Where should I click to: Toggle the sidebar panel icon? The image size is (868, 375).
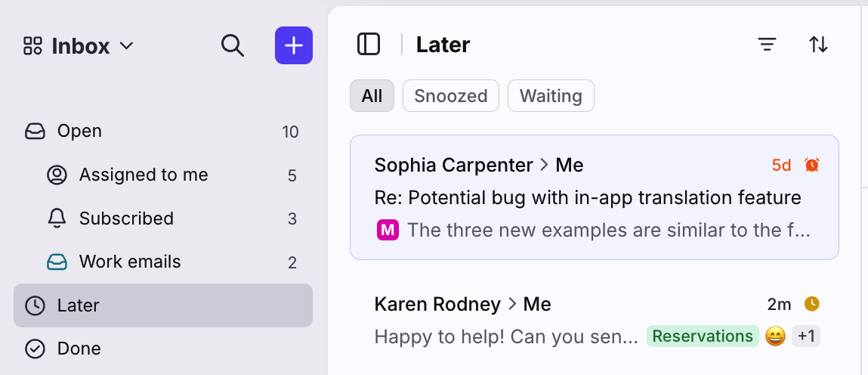click(x=369, y=45)
